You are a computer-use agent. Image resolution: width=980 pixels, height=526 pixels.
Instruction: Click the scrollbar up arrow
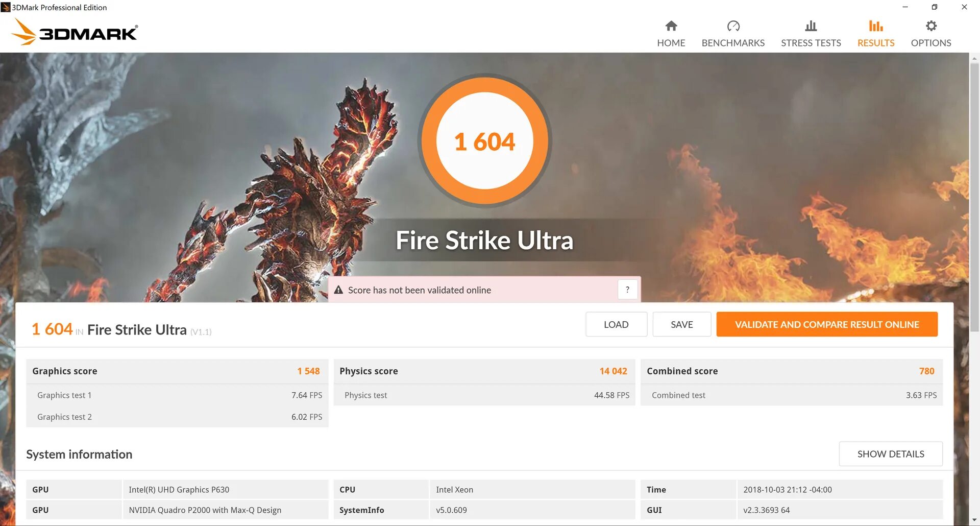click(974, 58)
